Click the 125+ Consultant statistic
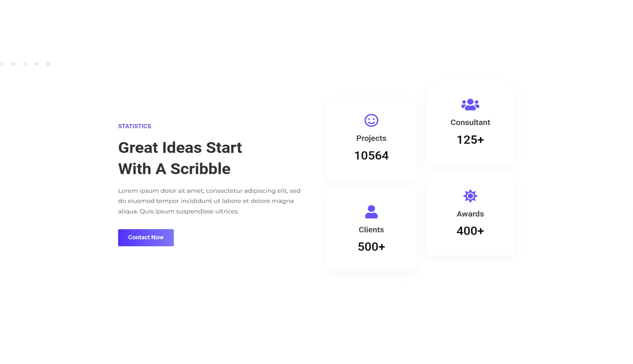The height and width of the screenshot is (364, 633). click(x=470, y=140)
